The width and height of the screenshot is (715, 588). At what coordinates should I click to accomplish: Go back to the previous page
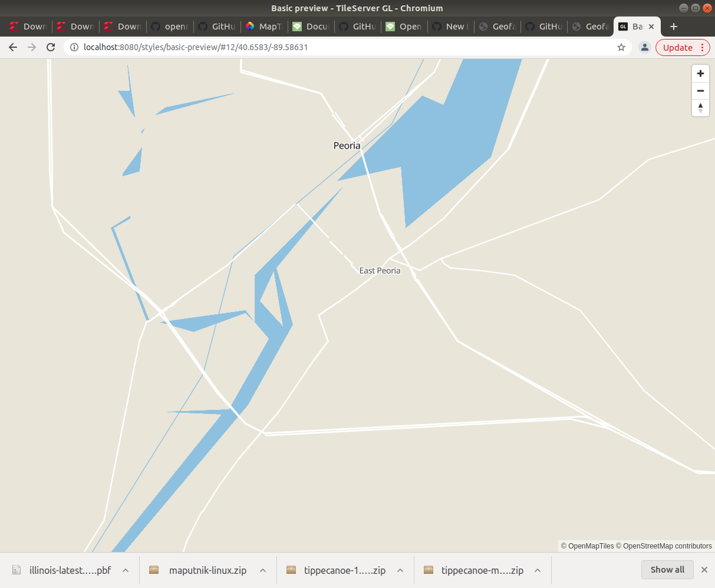(13, 47)
